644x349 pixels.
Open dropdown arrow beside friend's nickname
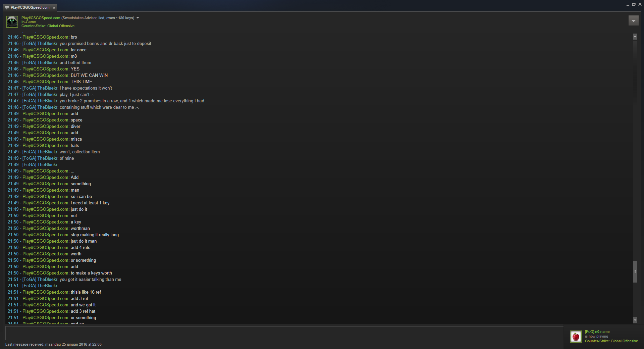(138, 18)
